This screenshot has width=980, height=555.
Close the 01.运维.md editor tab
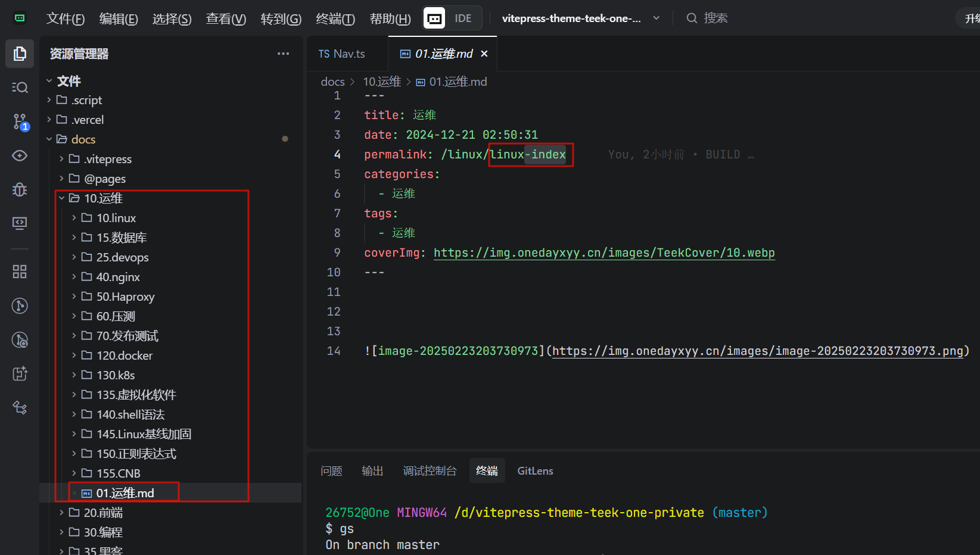[484, 54]
